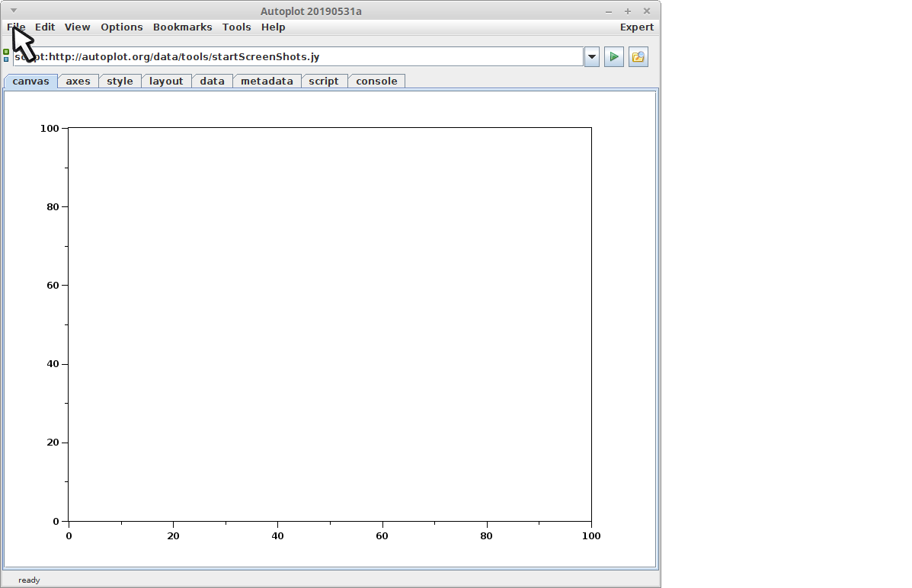Click the green play/go button
912x588 pixels.
613,57
